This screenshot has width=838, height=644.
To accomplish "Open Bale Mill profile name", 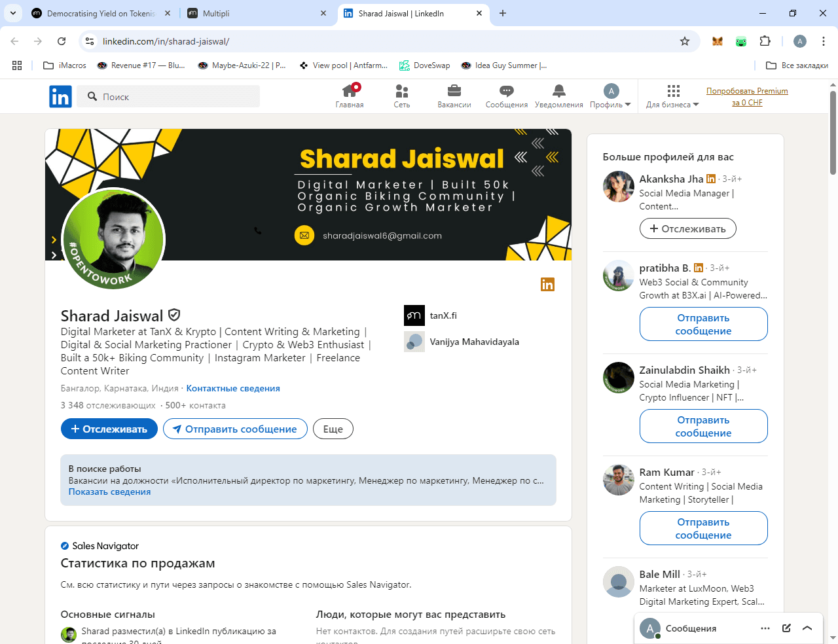I will click(x=659, y=574).
